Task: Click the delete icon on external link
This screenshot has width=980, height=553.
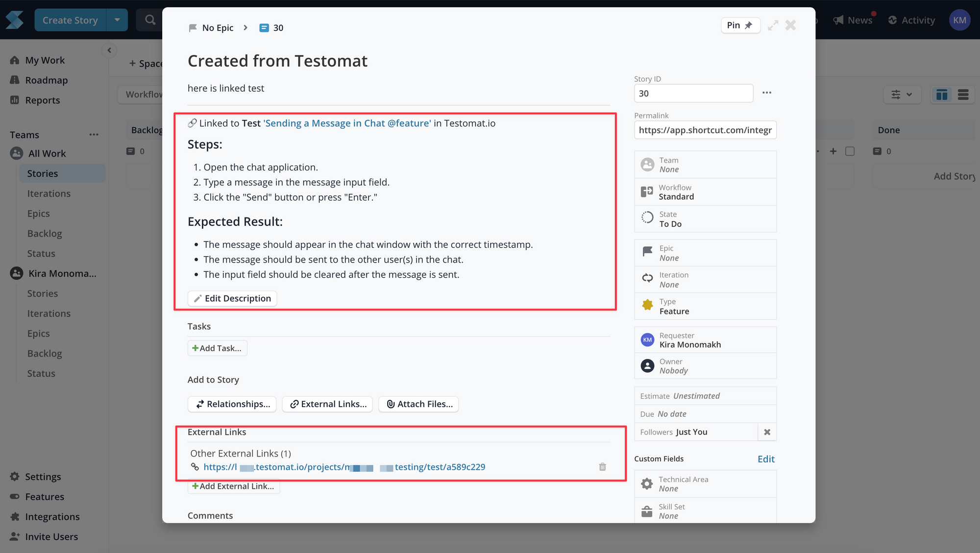Action: [602, 466]
